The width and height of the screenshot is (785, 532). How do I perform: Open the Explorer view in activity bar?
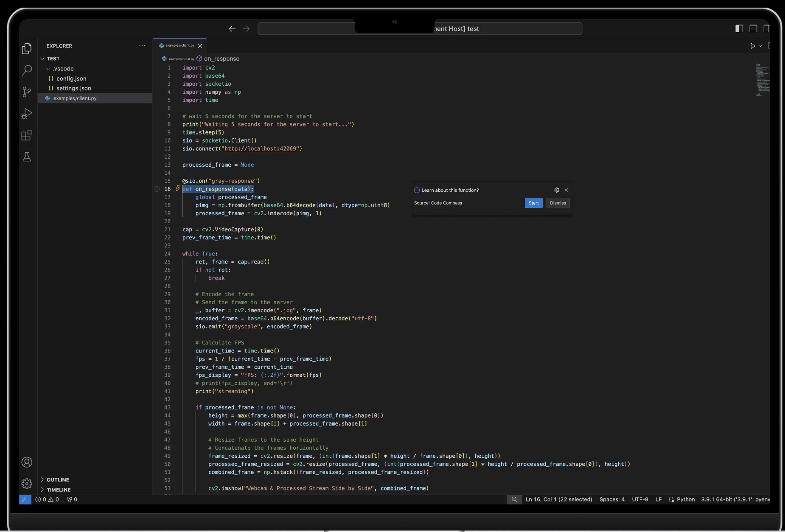27,49
